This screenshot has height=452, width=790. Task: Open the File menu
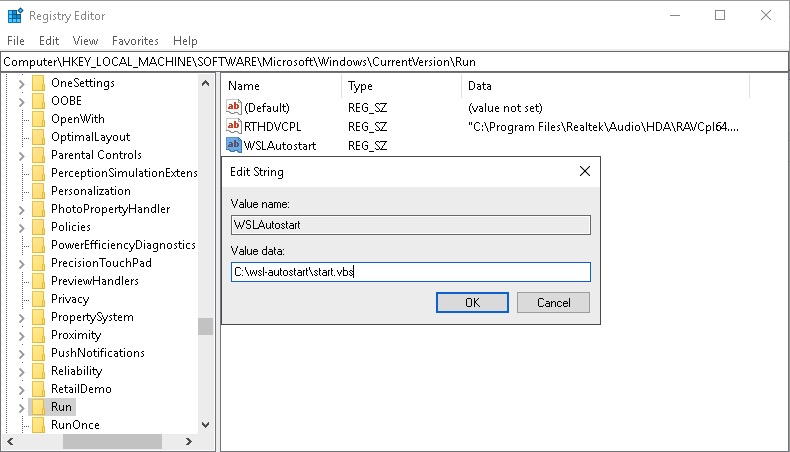coord(16,41)
